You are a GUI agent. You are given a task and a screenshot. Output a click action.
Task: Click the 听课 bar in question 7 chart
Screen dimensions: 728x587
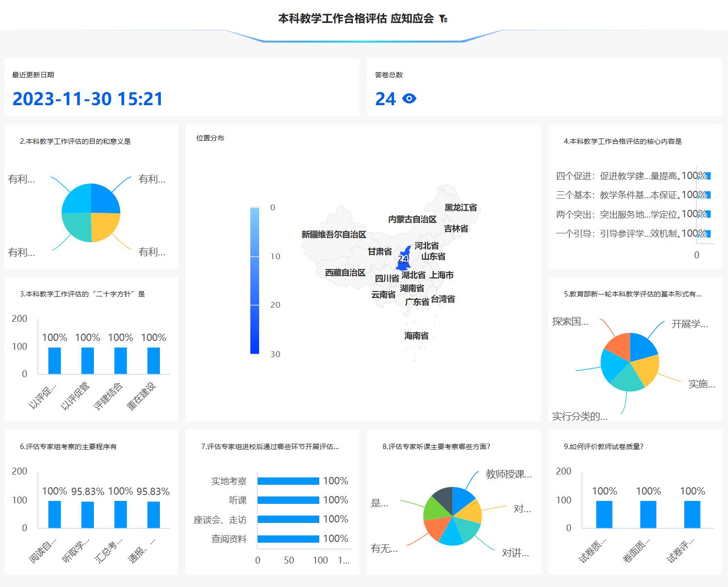click(288, 500)
